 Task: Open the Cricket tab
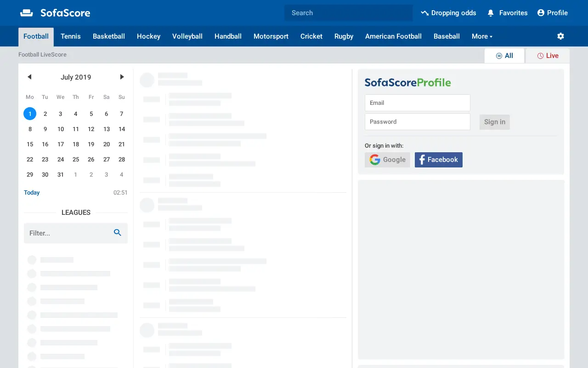[311, 36]
